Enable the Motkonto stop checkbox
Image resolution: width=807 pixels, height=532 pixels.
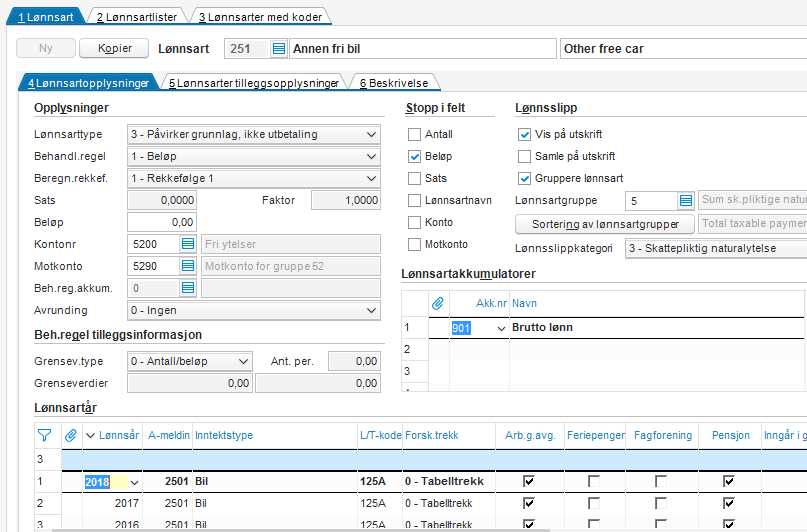click(x=414, y=244)
